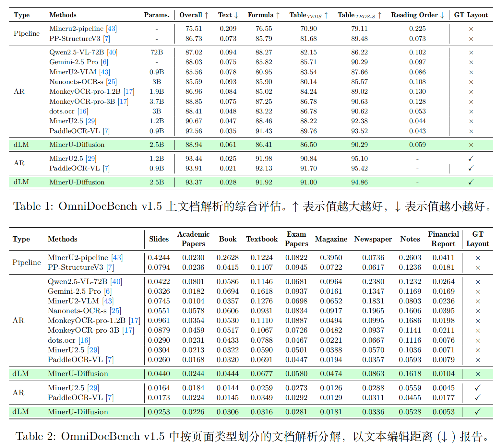Select the value 75.51 in Mineru2-pipeline row
Viewport: 502px width, 448px height.
[x=194, y=29]
